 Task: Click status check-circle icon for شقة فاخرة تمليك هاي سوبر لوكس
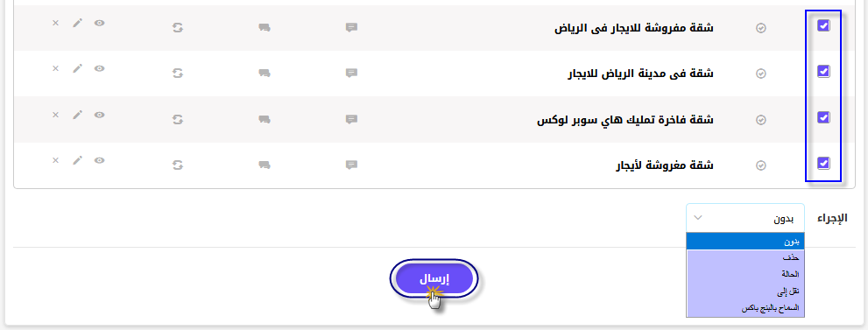click(761, 119)
